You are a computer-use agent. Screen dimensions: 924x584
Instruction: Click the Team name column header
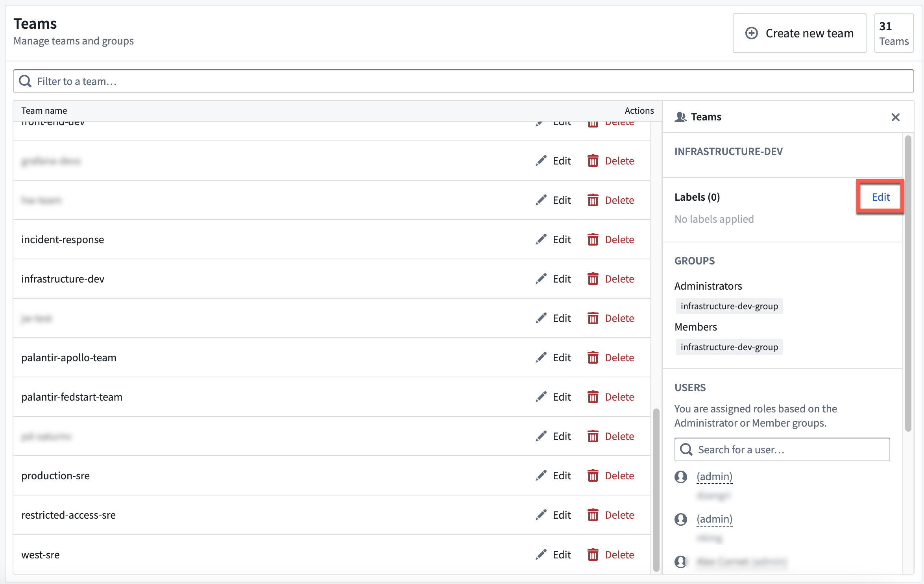click(x=44, y=111)
